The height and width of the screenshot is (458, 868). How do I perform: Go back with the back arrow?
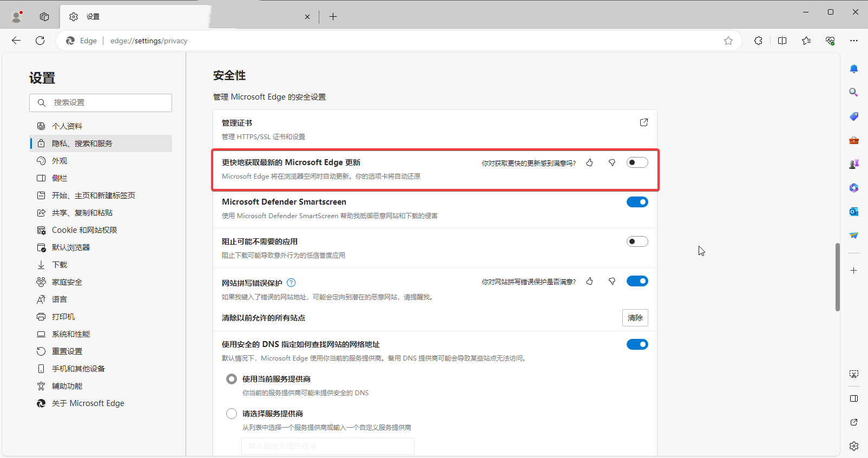click(x=16, y=41)
